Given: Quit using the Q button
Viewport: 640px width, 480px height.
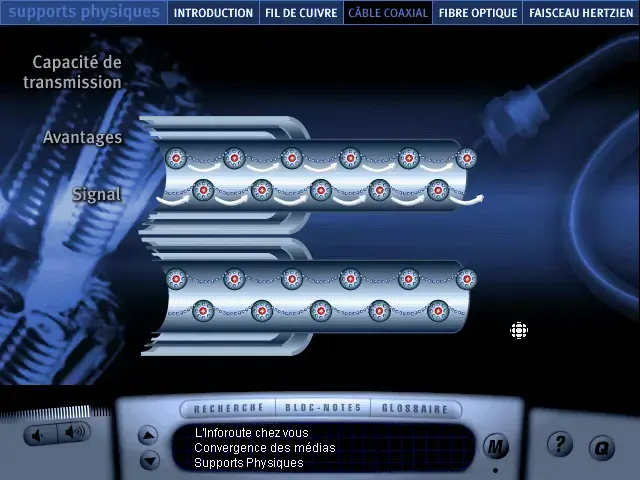Looking at the screenshot, I should [602, 448].
